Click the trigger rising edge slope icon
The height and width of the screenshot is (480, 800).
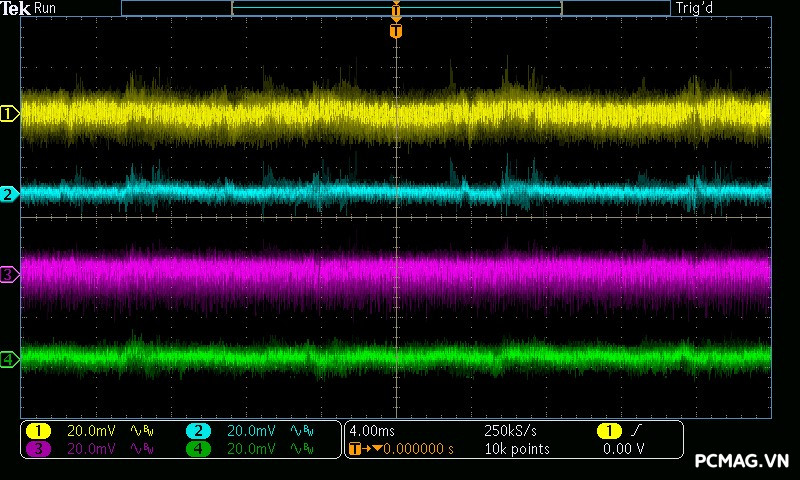pos(638,431)
